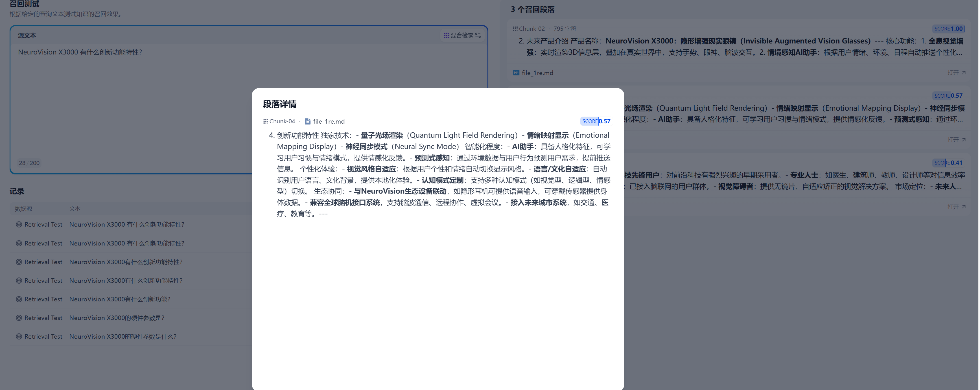Click the target icon of first Retrieval Test record

click(19, 224)
